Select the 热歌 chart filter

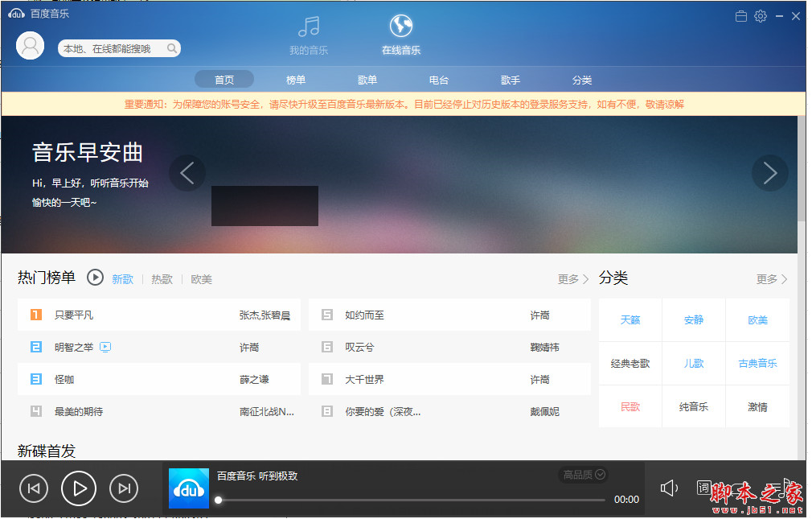coord(162,279)
